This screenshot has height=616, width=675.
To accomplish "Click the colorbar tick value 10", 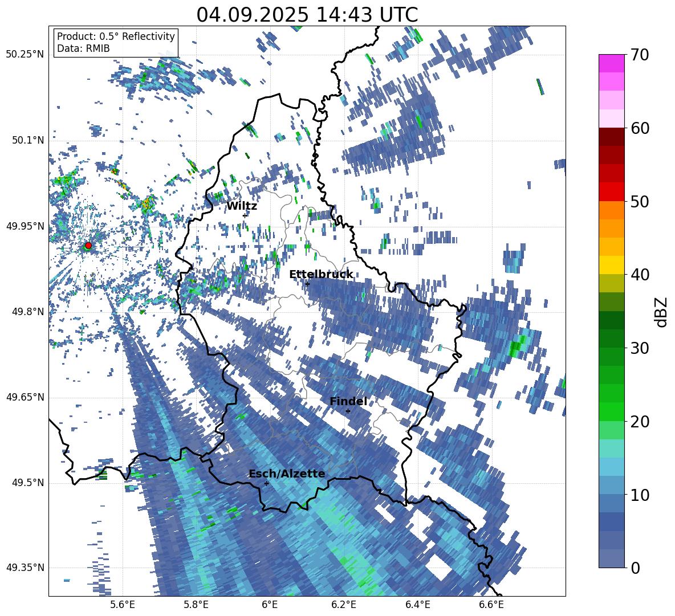I will 640,495.
